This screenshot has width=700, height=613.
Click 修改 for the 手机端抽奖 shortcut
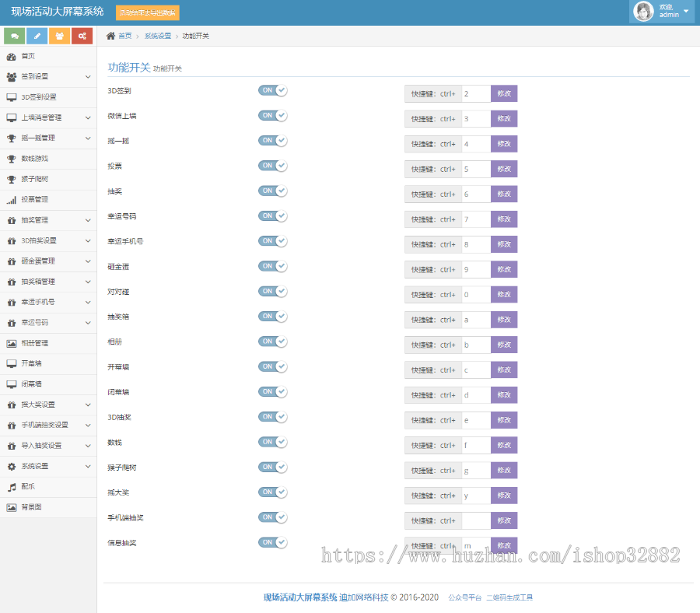(x=504, y=520)
